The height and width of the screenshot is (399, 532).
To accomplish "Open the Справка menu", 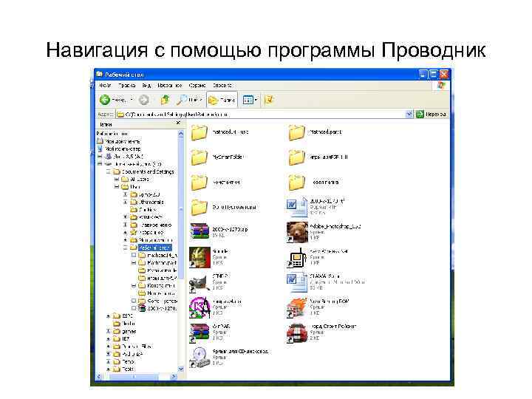I will click(222, 85).
